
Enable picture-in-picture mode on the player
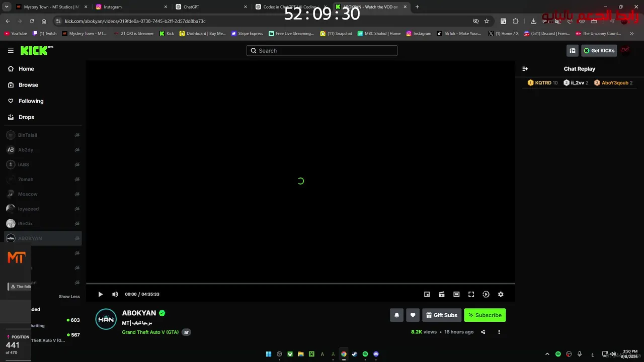click(427, 294)
